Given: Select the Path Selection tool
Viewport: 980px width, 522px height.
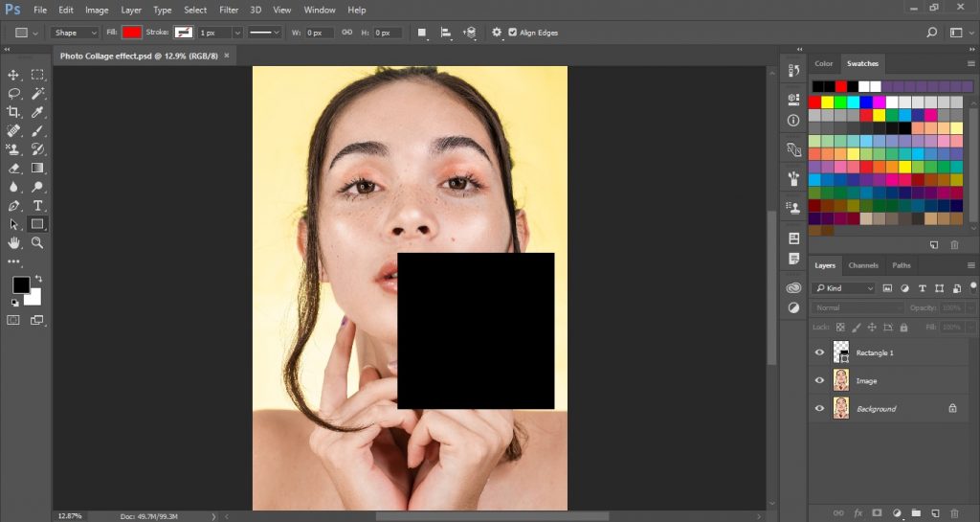Looking at the screenshot, I should coord(13,224).
